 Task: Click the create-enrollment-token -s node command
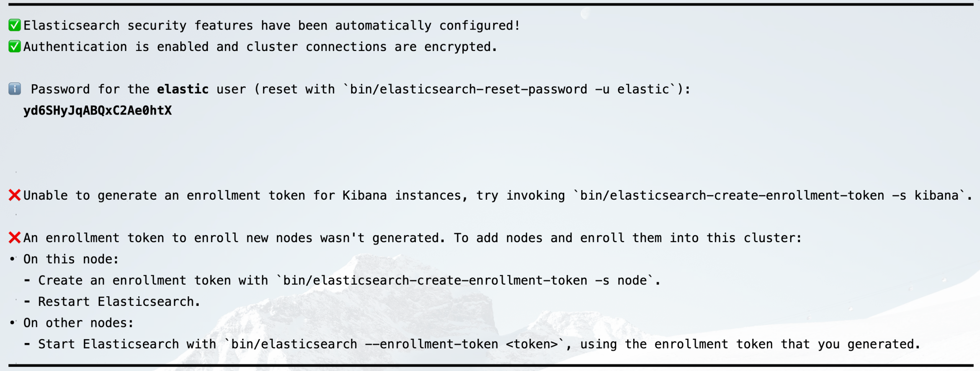[465, 280]
